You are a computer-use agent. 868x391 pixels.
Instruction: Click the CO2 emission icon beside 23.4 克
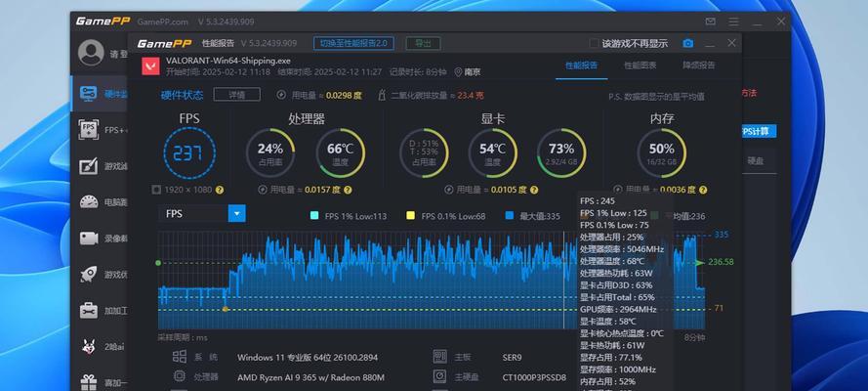382,95
